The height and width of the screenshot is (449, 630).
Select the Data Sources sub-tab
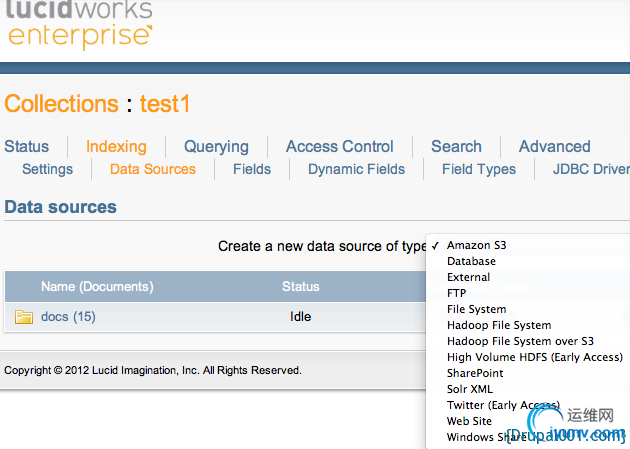[x=153, y=169]
